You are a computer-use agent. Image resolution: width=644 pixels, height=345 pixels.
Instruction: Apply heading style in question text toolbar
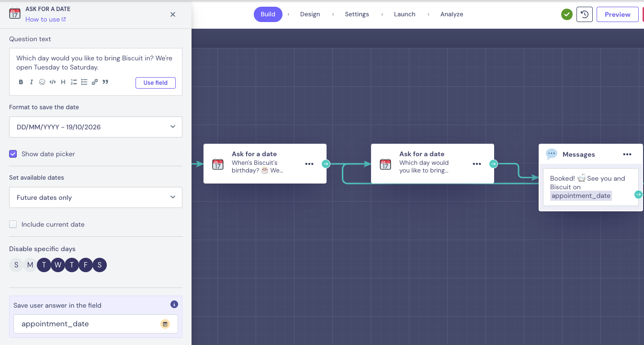pos(63,82)
